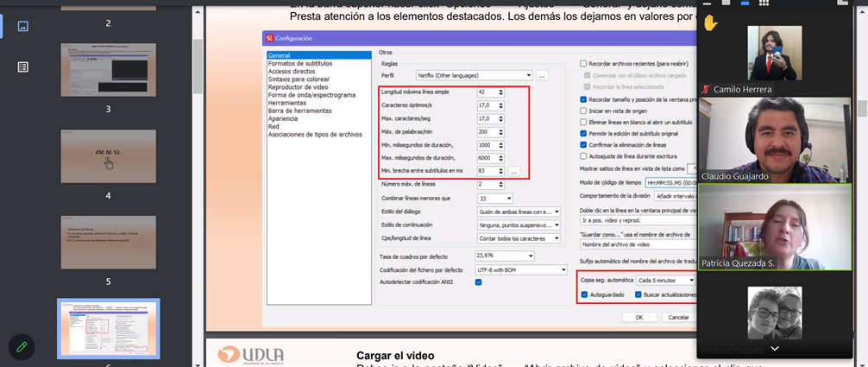Click the raised hand icon
868x367 pixels.
710,22
